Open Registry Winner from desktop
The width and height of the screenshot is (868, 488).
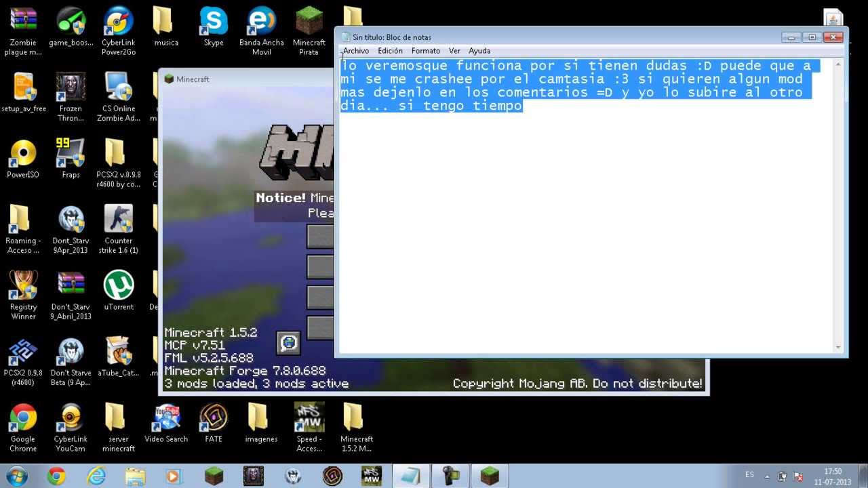coord(23,295)
